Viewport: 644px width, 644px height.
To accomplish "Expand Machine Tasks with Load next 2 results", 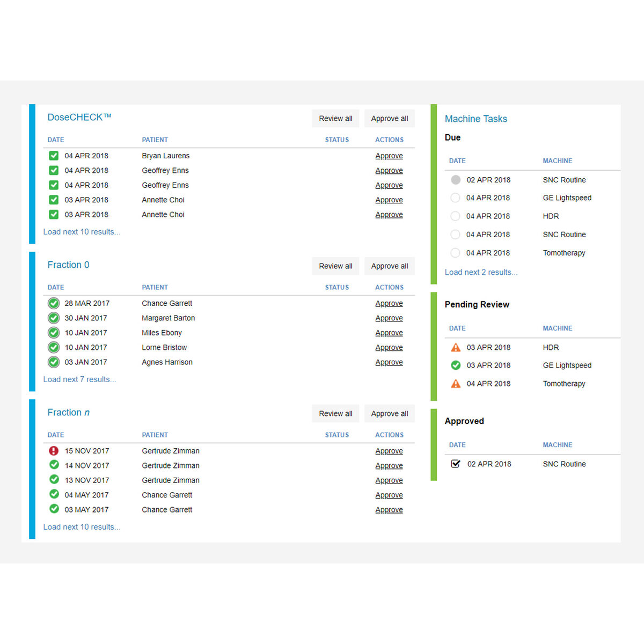I will coord(481,272).
